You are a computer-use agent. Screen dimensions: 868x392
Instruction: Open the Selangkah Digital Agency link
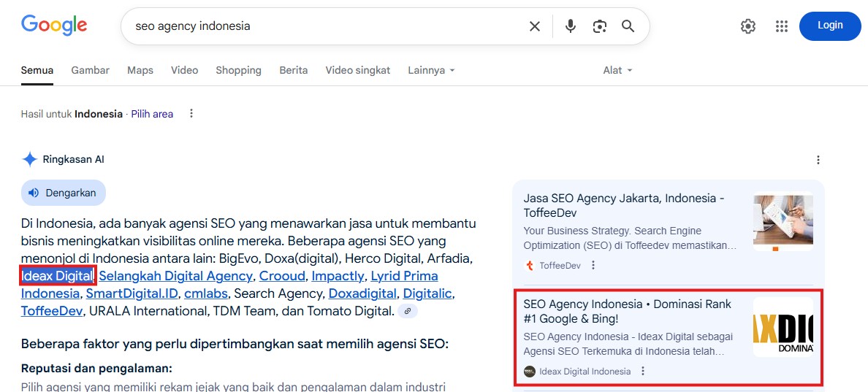175,276
